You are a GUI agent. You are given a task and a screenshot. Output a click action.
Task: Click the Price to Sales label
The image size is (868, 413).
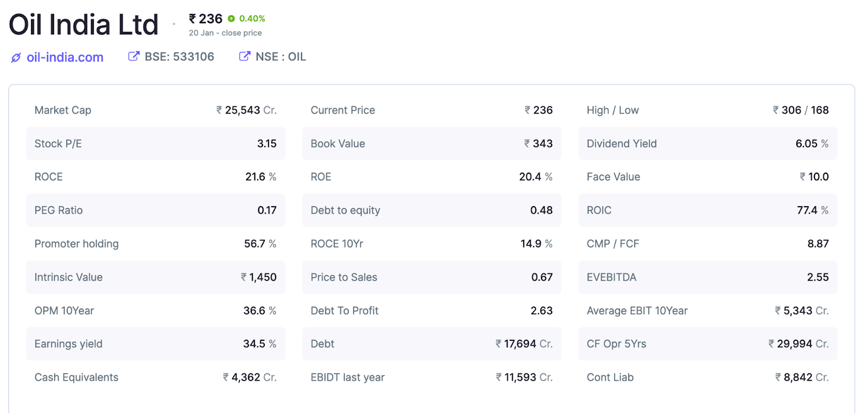tap(344, 277)
